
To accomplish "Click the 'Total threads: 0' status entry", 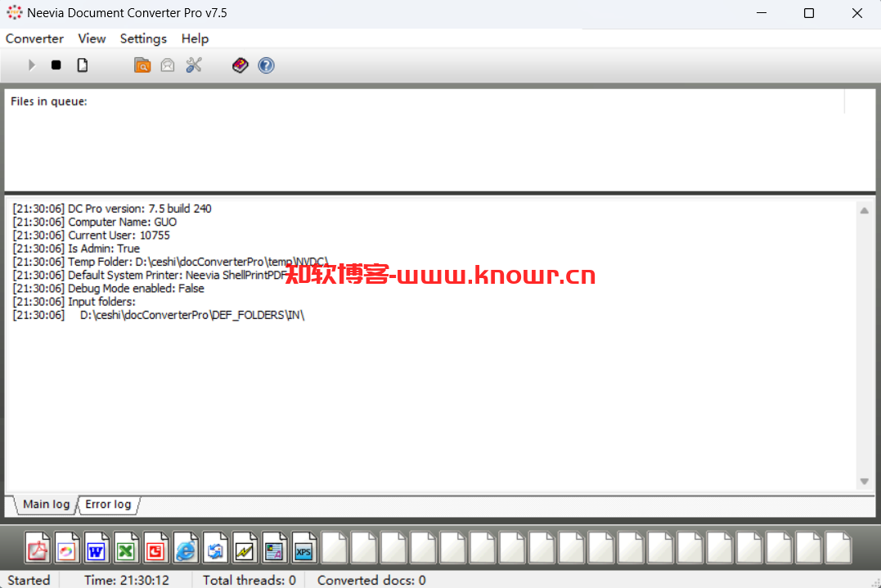I will tap(249, 580).
